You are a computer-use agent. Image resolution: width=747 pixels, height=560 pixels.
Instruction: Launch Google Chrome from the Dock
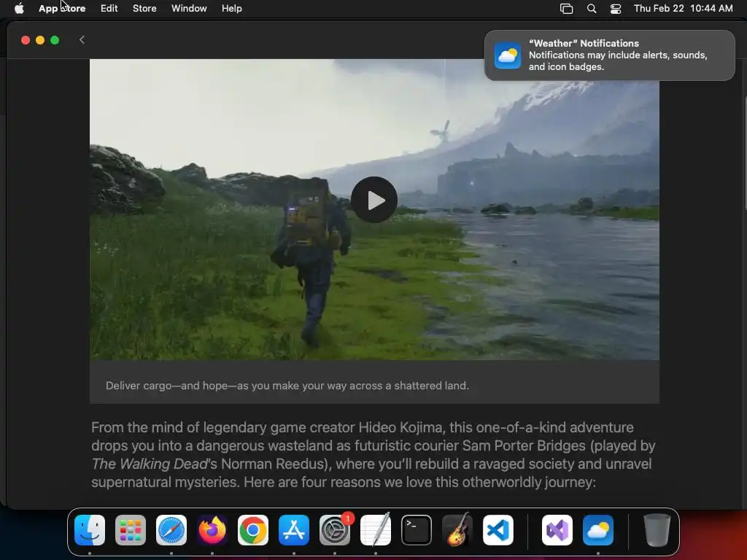click(x=253, y=530)
